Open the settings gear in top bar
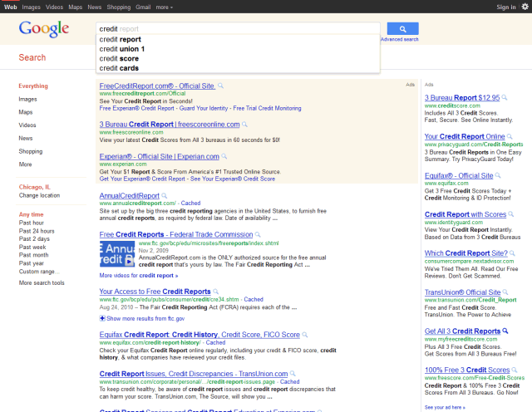 coord(525,7)
